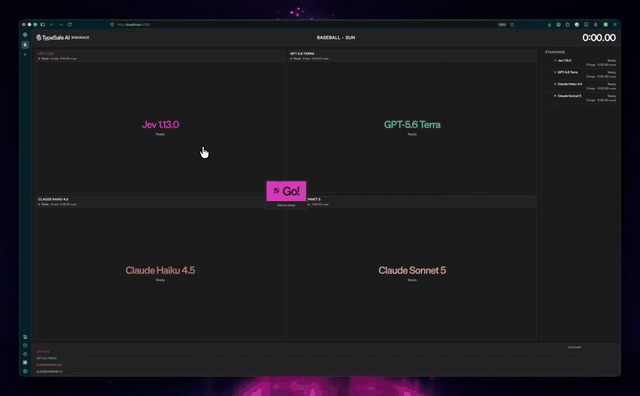Click the first icon in the browser toolbar extensions
Image resolution: width=640 pixels, height=396 pixels.
tap(549, 24)
